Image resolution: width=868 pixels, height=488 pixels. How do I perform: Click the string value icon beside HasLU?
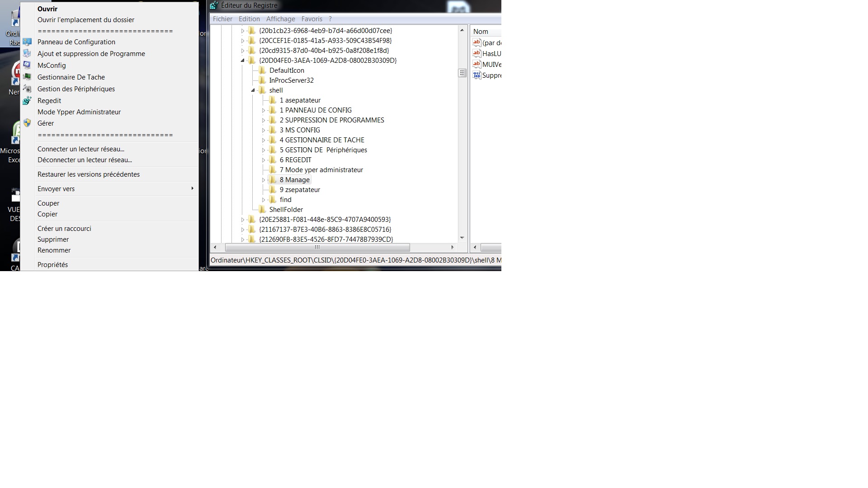click(x=476, y=53)
